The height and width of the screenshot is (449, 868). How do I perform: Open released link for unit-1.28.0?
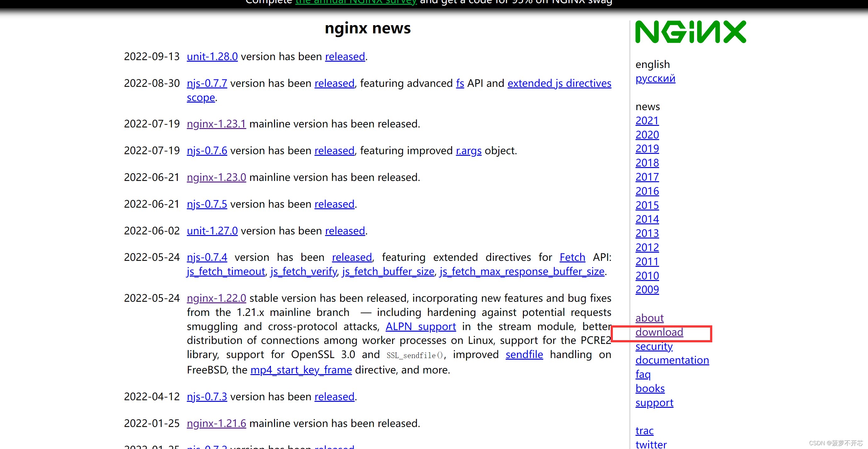point(345,56)
